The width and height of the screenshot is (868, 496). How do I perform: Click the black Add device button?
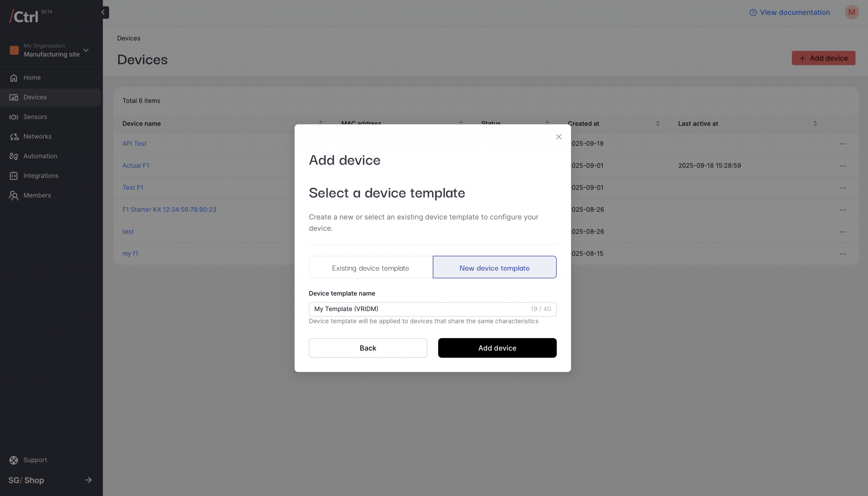(x=497, y=348)
